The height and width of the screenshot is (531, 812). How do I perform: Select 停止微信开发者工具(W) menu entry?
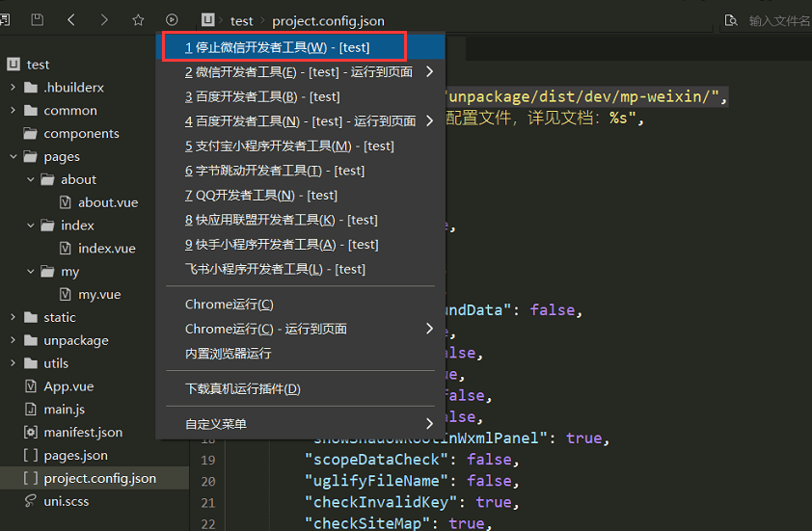pyautogui.click(x=300, y=47)
